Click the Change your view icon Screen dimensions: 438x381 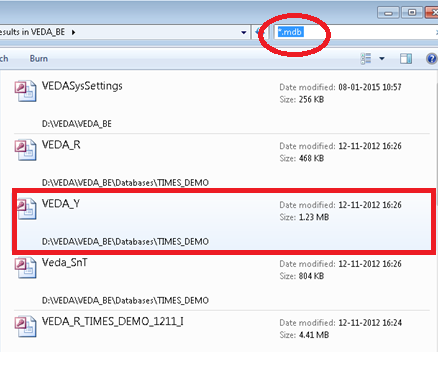click(366, 59)
